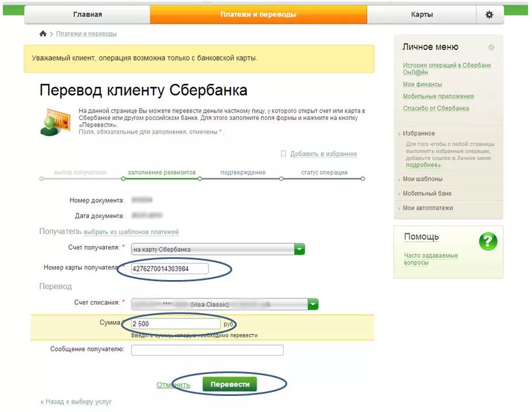The image size is (532, 412).
Task: Click the transfer illustration icon with banknote
Action: click(55, 122)
